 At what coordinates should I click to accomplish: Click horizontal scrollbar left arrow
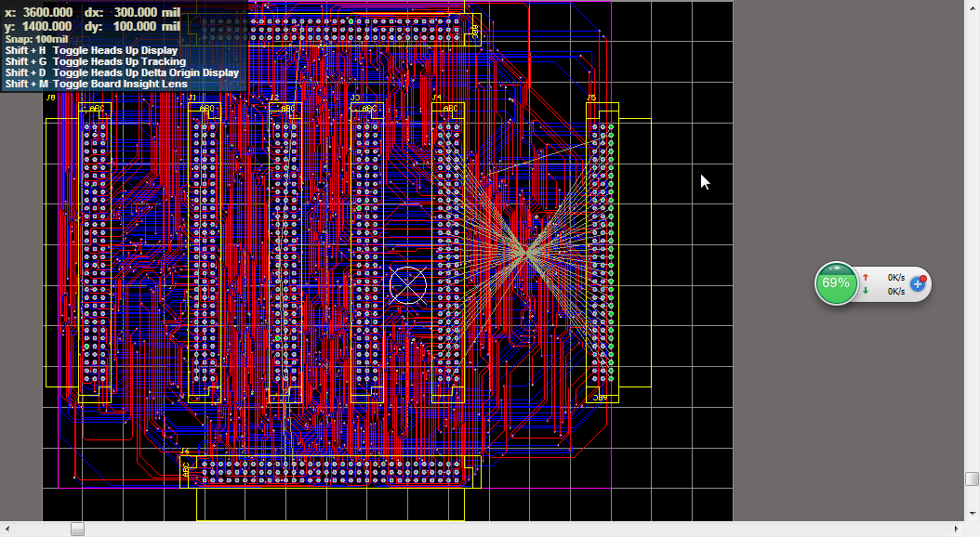pyautogui.click(x=7, y=530)
